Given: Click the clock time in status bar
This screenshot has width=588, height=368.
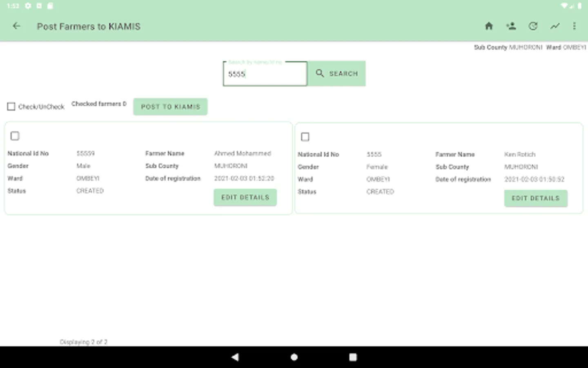Looking at the screenshot, I should point(13,6).
